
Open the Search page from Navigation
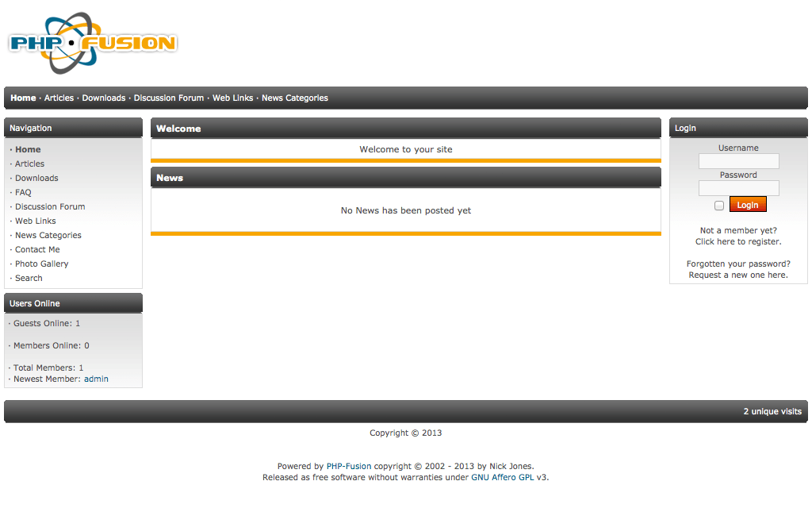coord(29,278)
